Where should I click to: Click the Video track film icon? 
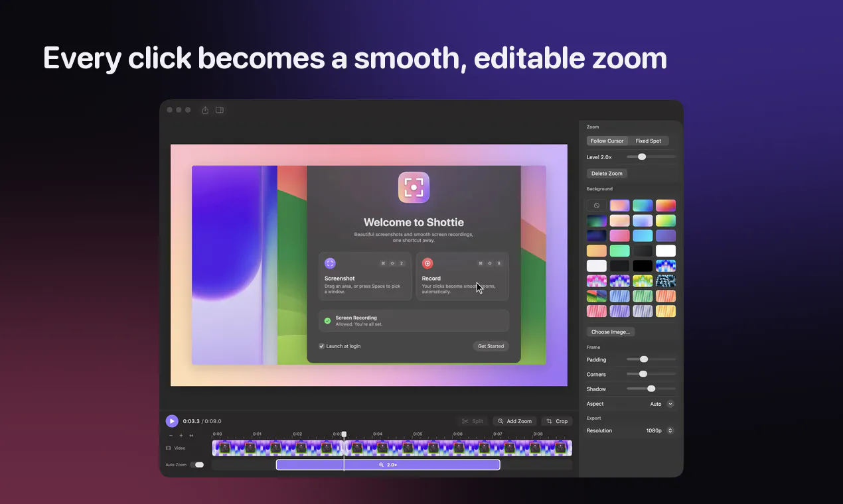click(x=169, y=448)
